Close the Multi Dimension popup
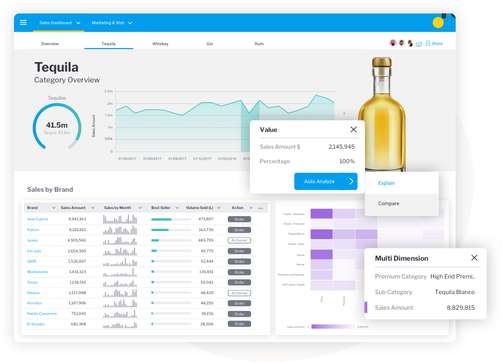Screen dimensions: 502x362 pyautogui.click(x=474, y=258)
